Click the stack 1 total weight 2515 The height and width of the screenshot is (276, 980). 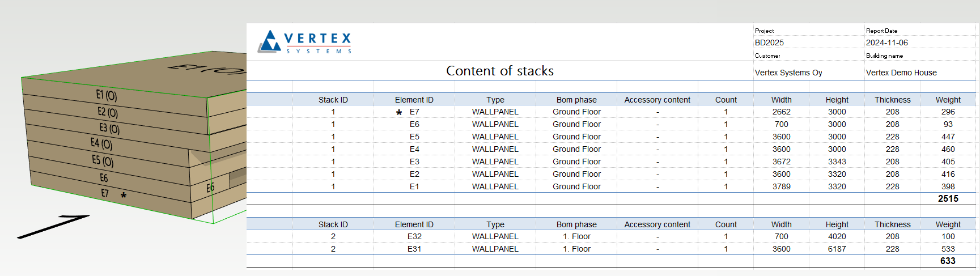coord(948,198)
